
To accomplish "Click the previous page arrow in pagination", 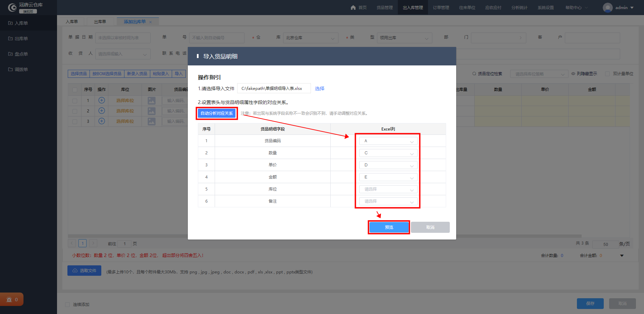I will click(72, 243).
